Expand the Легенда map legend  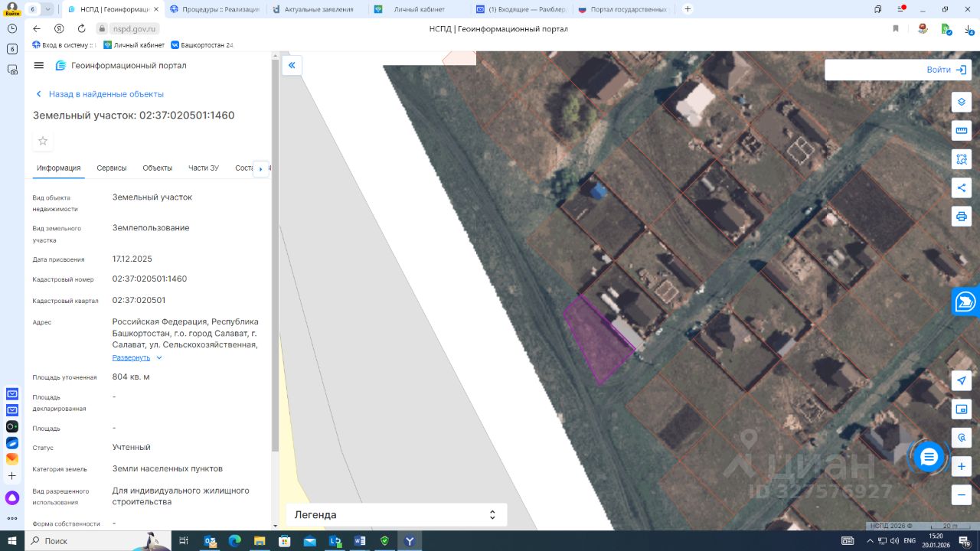pyautogui.click(x=397, y=515)
